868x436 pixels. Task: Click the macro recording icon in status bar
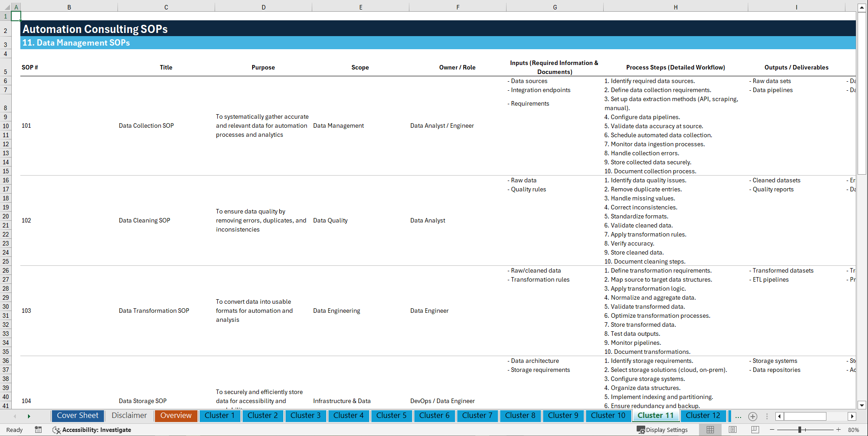coord(38,430)
